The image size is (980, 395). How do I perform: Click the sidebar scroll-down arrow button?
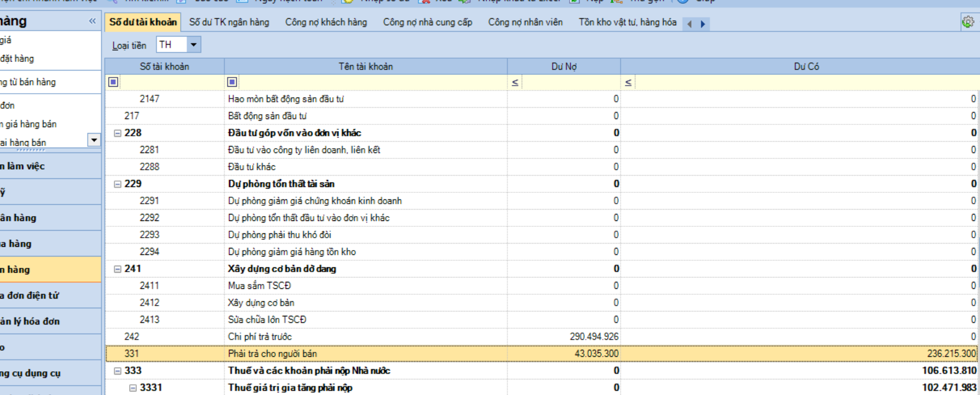(94, 140)
